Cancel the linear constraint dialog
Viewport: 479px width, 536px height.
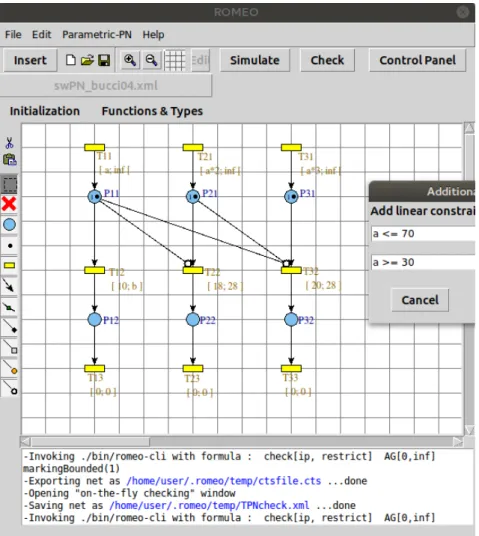420,300
